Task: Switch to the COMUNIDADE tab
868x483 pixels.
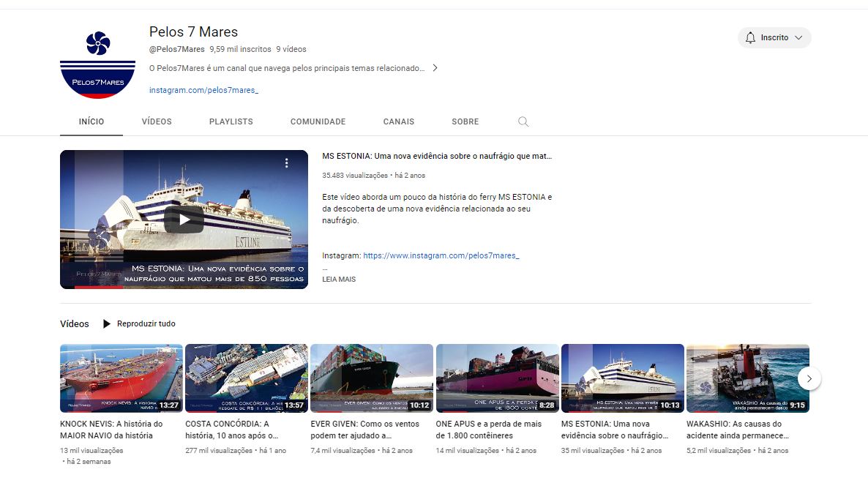Action: (318, 121)
